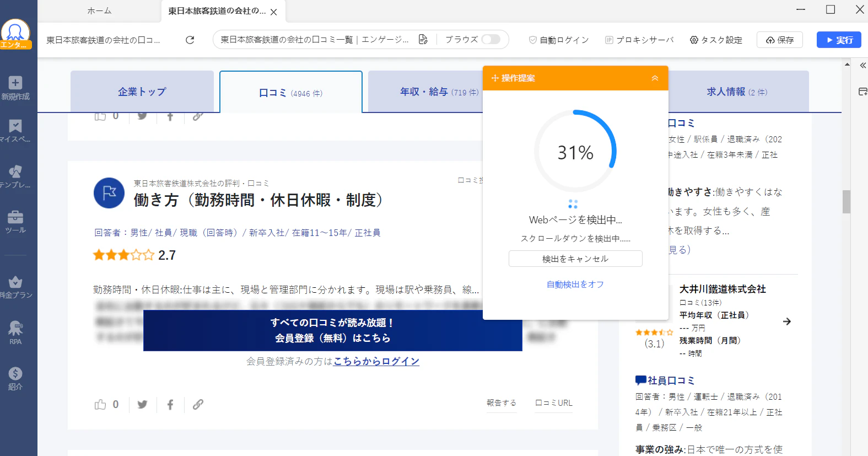868x456 pixels.
Task: Click the scrollbar up arrow
Action: click(847, 65)
